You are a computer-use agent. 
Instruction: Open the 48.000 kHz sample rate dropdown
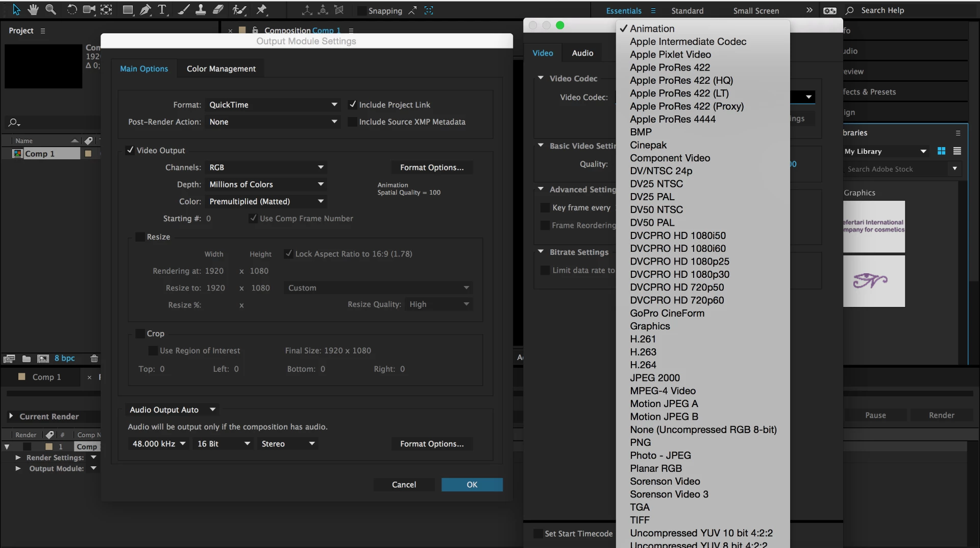(158, 444)
